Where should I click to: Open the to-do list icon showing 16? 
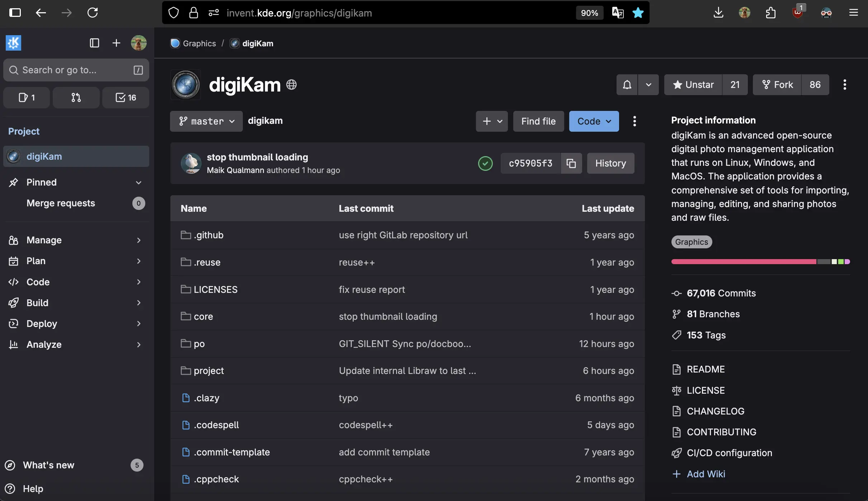coord(125,97)
